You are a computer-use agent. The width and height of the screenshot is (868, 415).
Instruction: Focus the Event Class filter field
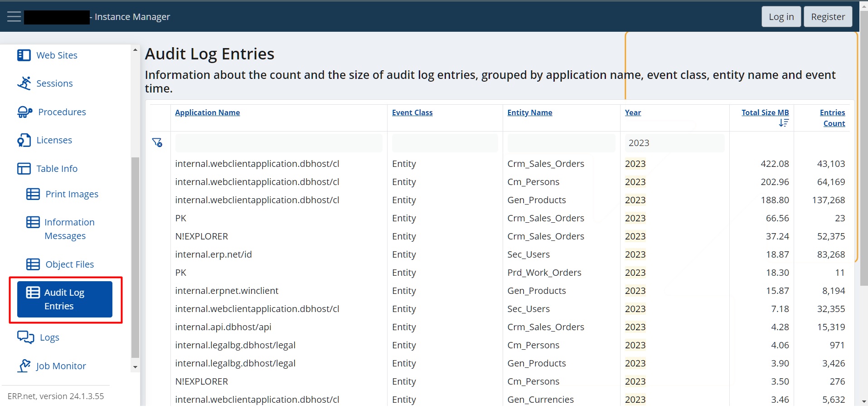445,143
